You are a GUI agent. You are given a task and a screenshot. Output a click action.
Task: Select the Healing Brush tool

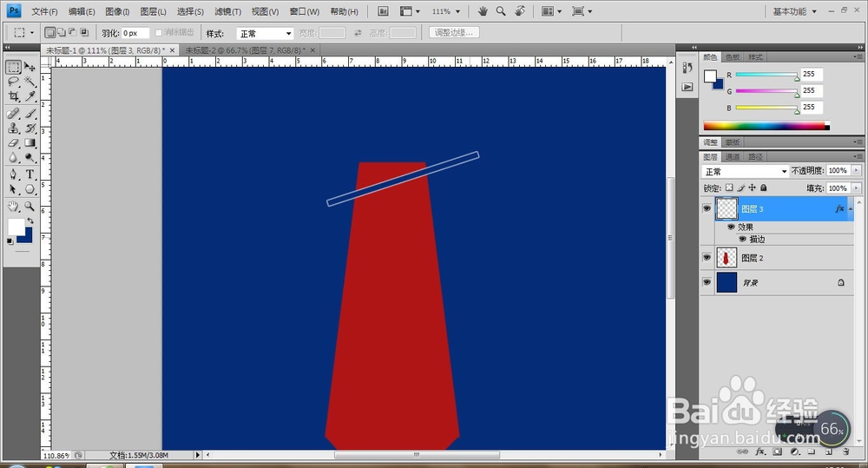(14, 114)
